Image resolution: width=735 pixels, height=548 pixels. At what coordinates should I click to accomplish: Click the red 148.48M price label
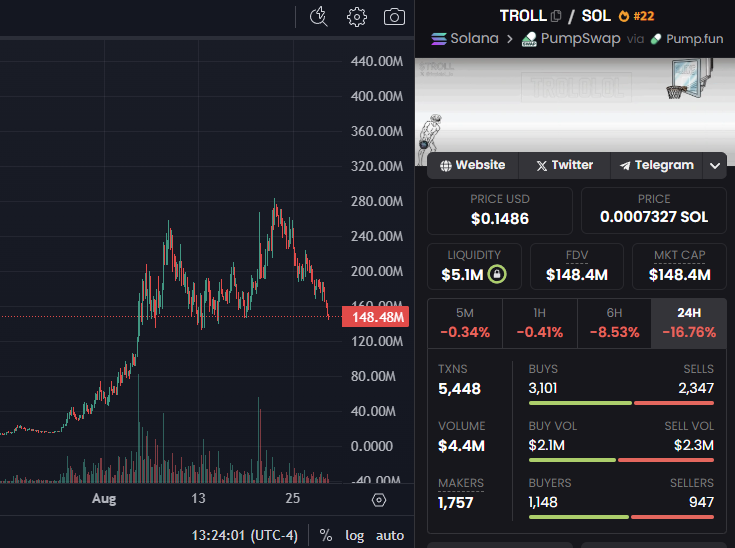375,317
